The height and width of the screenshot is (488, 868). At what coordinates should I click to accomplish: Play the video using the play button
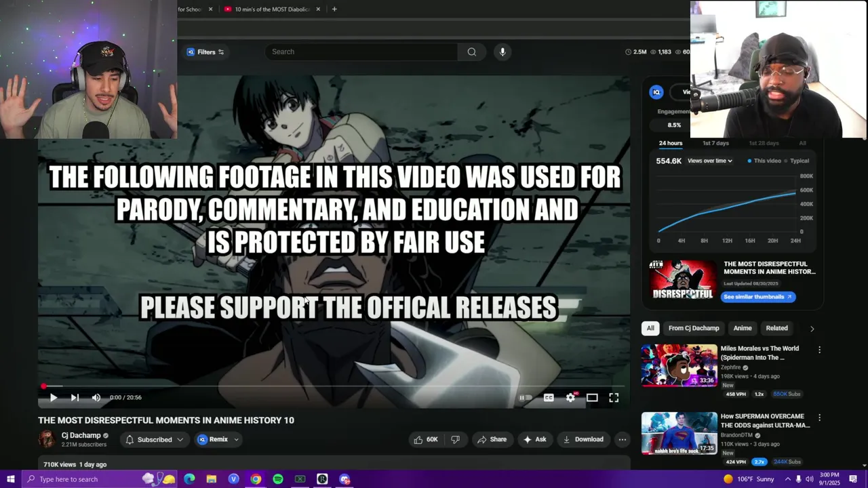(54, 398)
